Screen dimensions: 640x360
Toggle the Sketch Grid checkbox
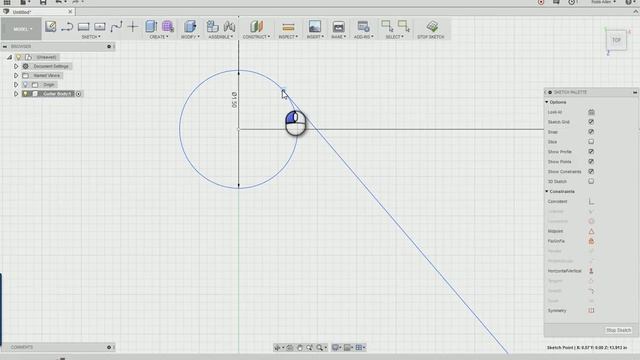click(x=591, y=122)
